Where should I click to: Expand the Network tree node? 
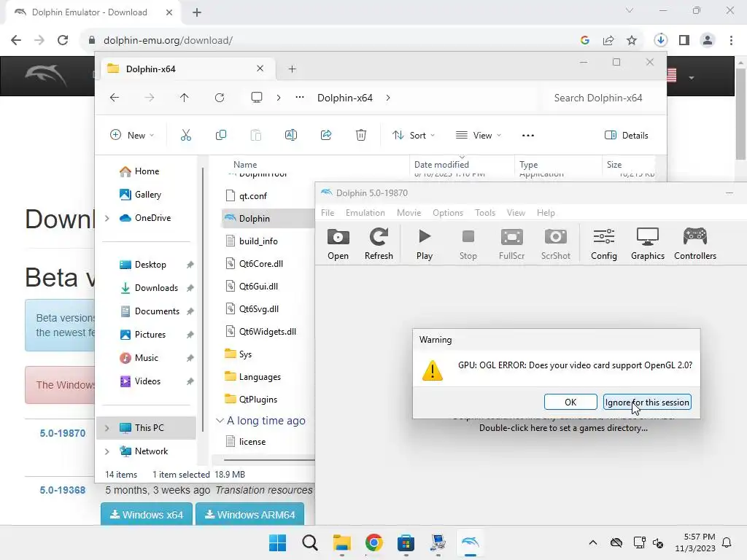[107, 451]
